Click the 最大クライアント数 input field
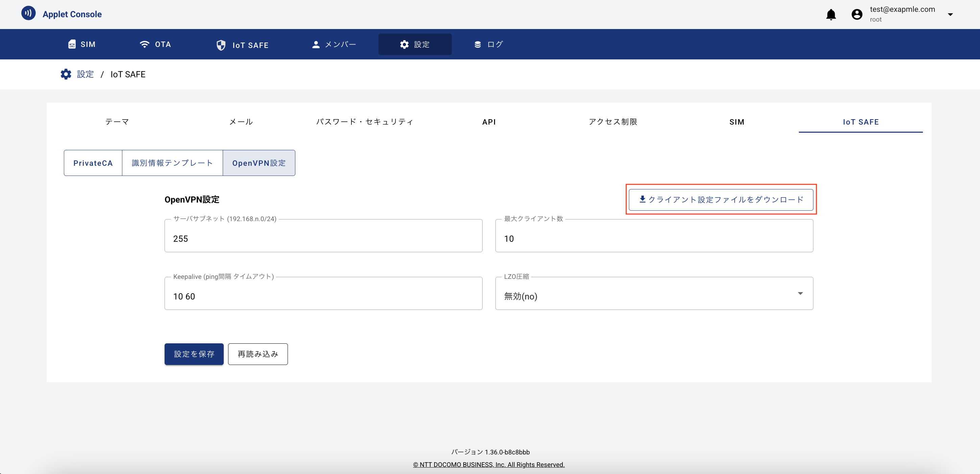Screen dimensions: 980x474 pyautogui.click(x=654, y=236)
